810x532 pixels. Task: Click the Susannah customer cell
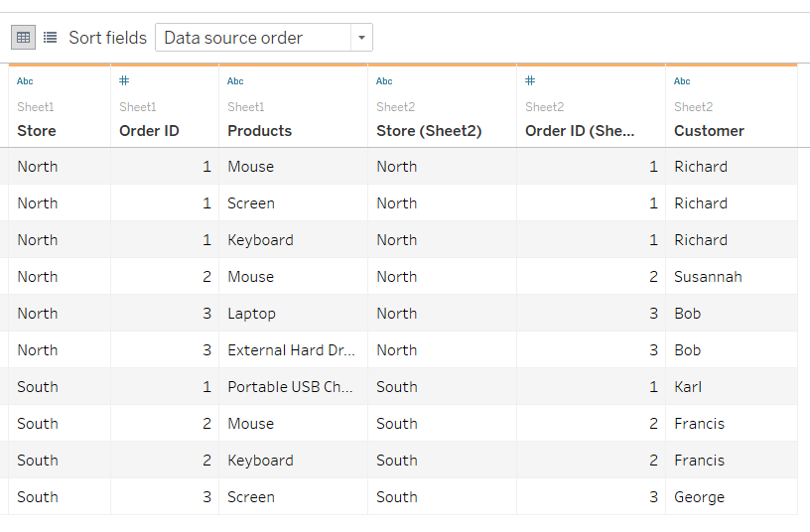[x=708, y=277]
